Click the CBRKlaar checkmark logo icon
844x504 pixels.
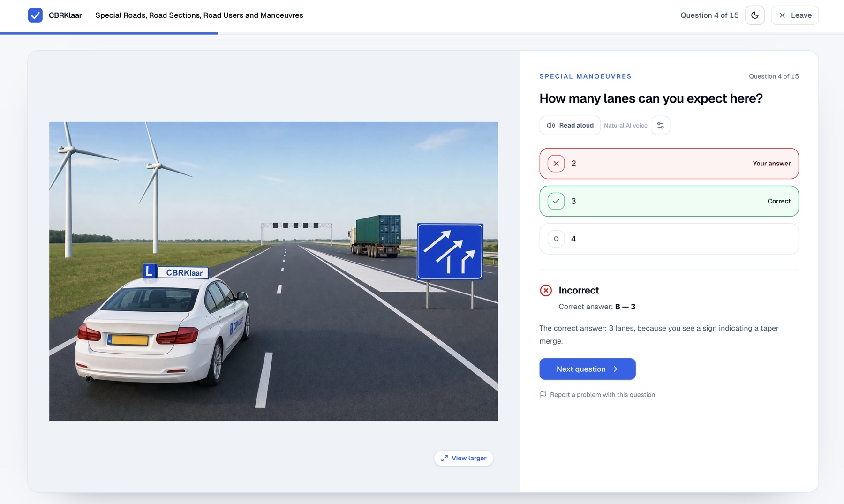click(x=35, y=15)
